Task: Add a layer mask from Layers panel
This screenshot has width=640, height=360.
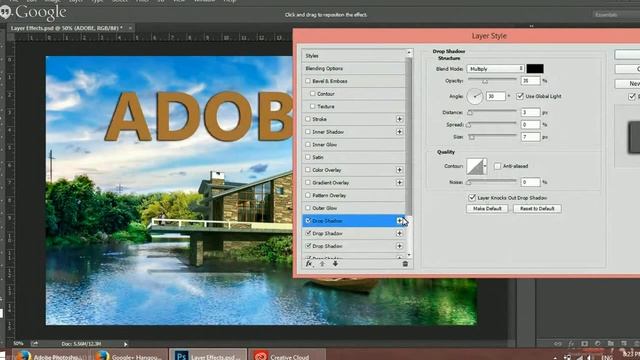Action: 584,344
